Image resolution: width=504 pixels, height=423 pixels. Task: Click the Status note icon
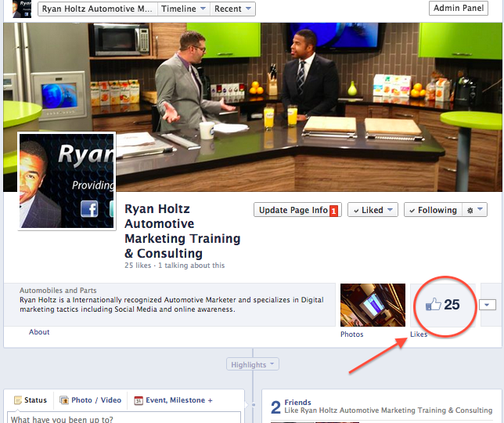click(18, 400)
